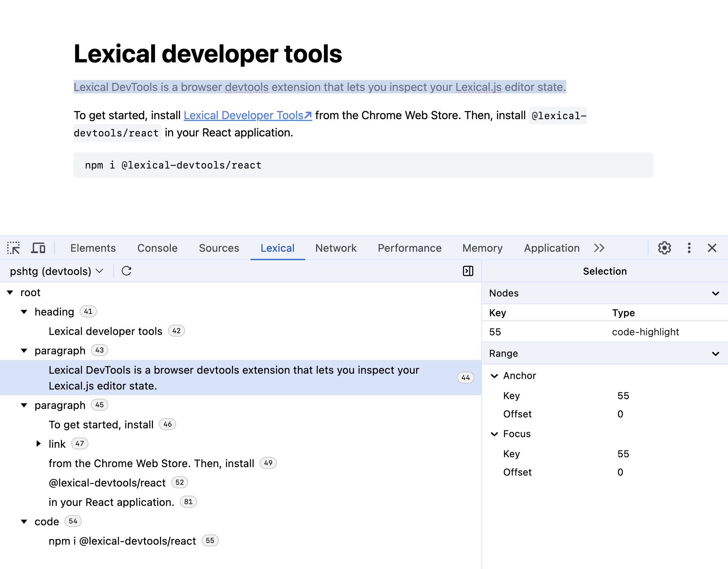Click the selected intro paragraph in editor
The image size is (728, 569).
pos(320,87)
